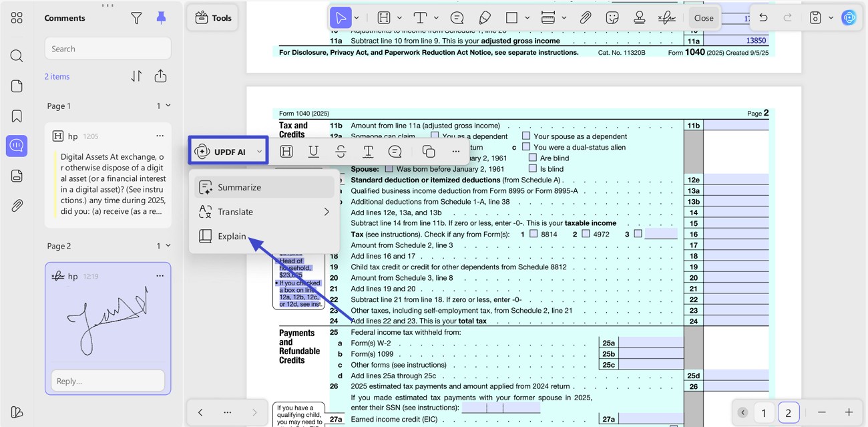Check 'Your spouse as a dependent' box
The height and width of the screenshot is (427, 868).
pos(526,136)
